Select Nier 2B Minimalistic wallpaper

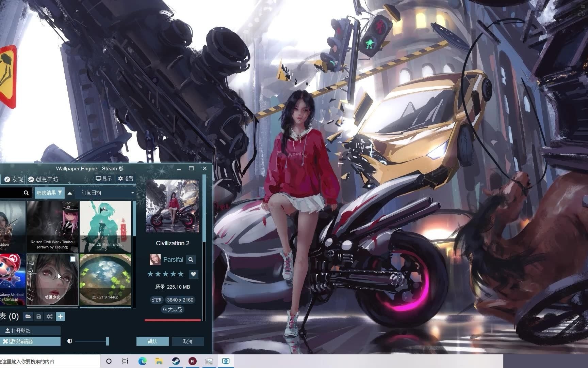(x=105, y=226)
